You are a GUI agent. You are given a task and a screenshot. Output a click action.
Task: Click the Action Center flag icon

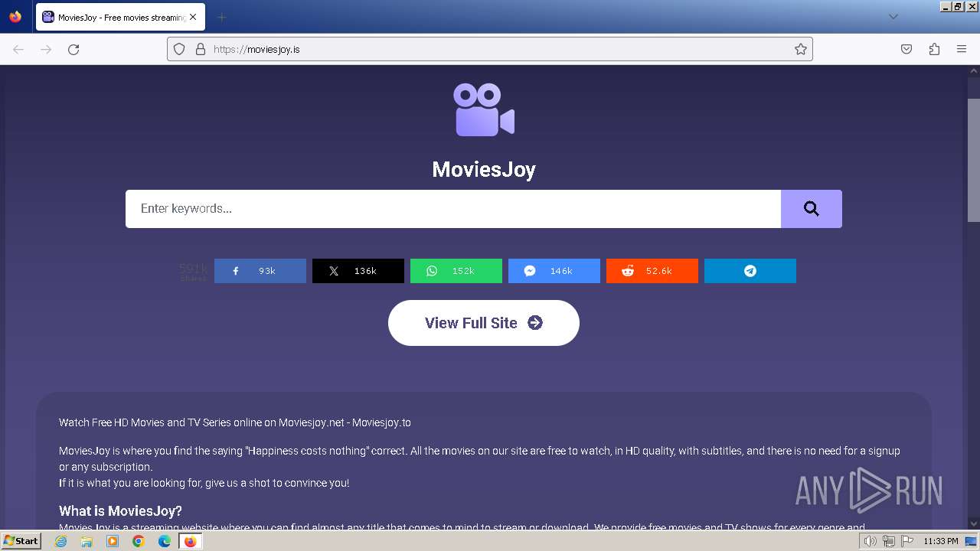coord(906,541)
